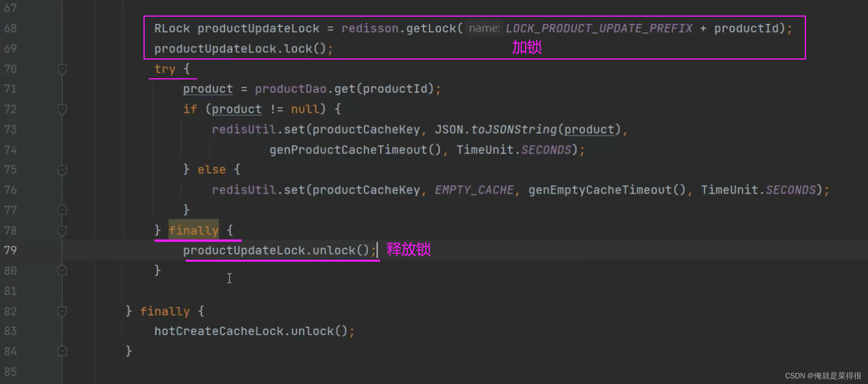This screenshot has width=868, height=384.
Task: Click JSON.toJSONString method on line 73
Action: coord(496,129)
